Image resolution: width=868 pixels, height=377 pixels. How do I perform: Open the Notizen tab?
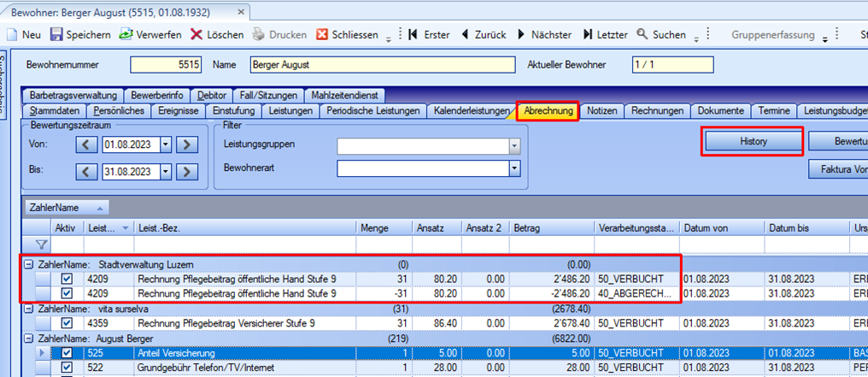(x=601, y=111)
